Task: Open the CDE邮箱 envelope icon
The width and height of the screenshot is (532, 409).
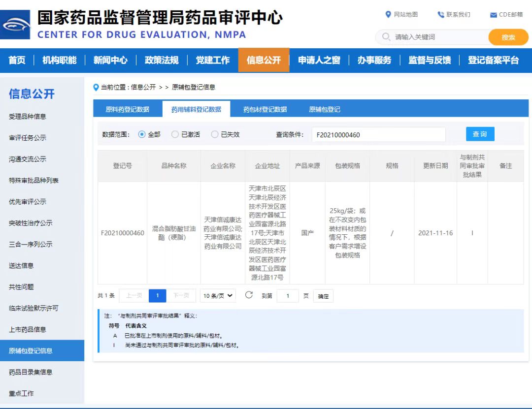Action: point(492,15)
